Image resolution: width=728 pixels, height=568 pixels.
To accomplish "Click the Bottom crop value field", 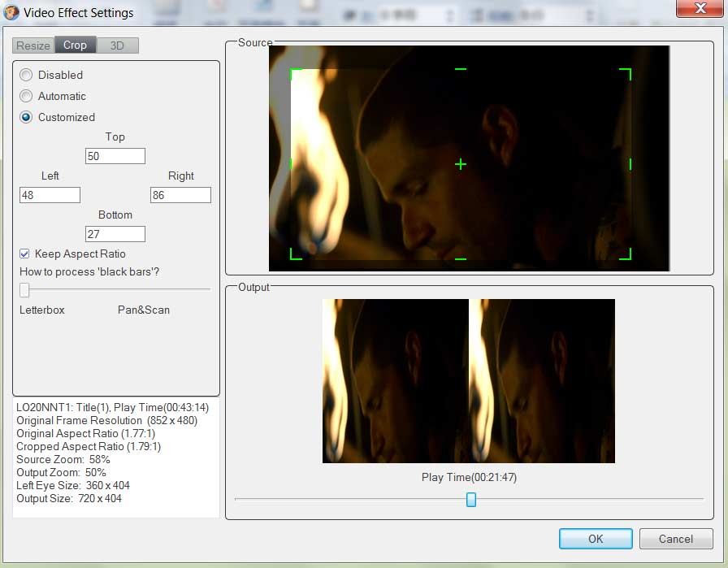I will click(x=115, y=234).
